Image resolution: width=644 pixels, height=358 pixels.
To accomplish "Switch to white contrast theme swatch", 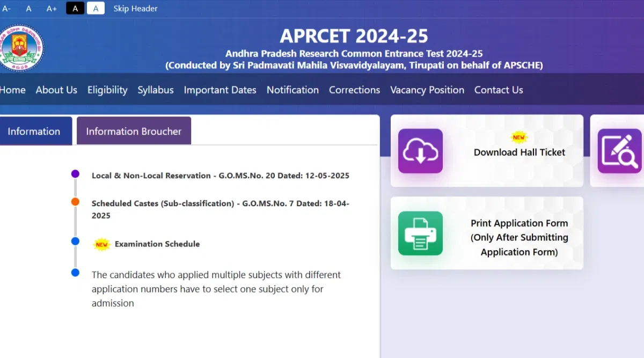I will 96,9.
